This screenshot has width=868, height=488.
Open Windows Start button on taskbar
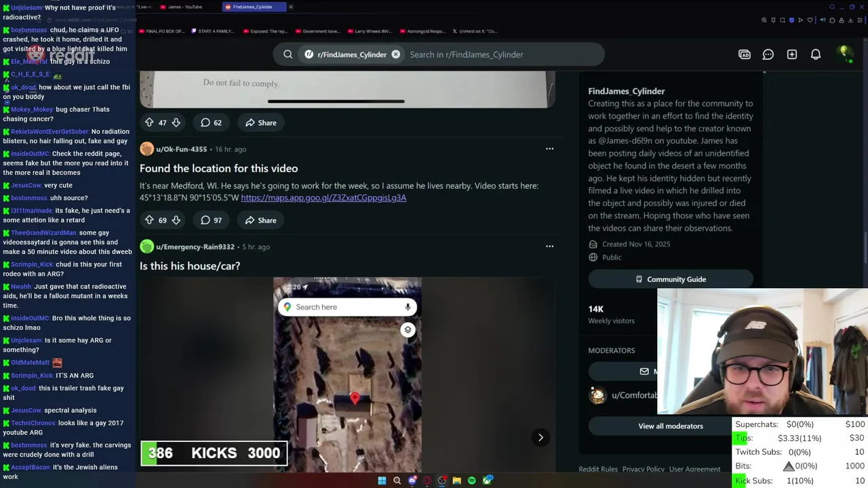[382, 481]
